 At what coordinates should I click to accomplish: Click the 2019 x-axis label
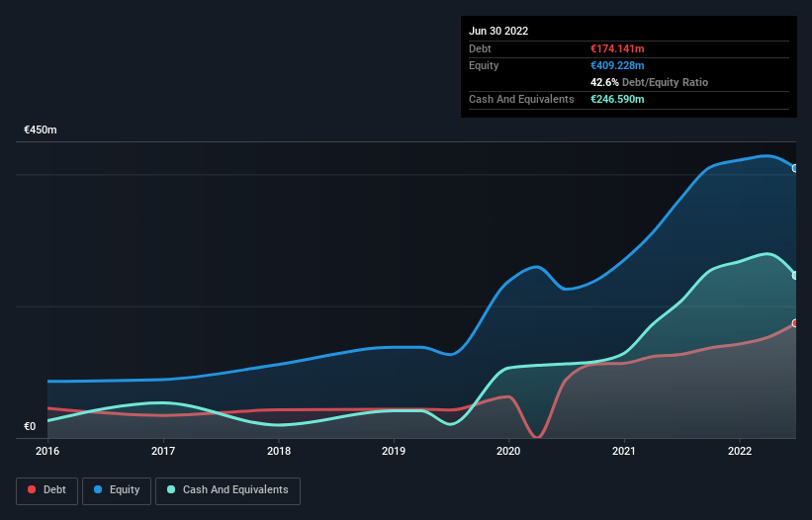pyautogui.click(x=394, y=451)
